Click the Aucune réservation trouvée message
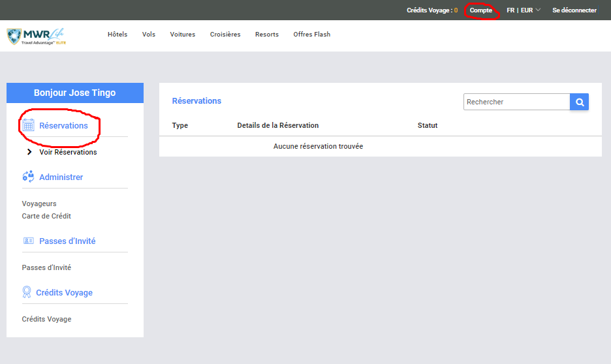Image resolution: width=611 pixels, height=364 pixels. 318,146
